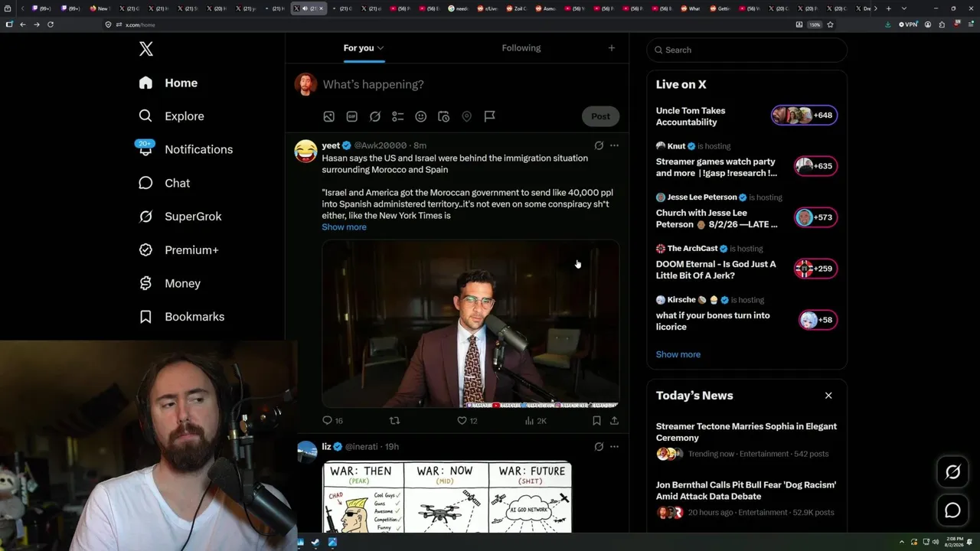
Task: Like yeet's post with 12 likes
Action: coord(467,421)
